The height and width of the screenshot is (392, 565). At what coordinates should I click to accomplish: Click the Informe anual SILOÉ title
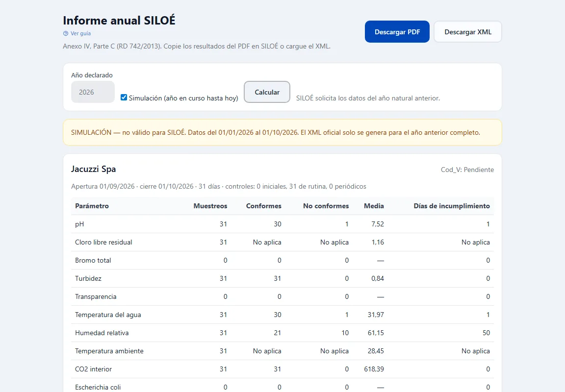[x=119, y=20]
